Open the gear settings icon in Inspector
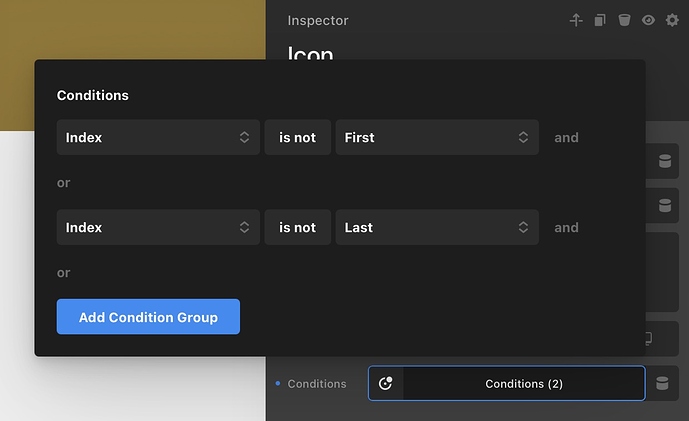 [672, 20]
